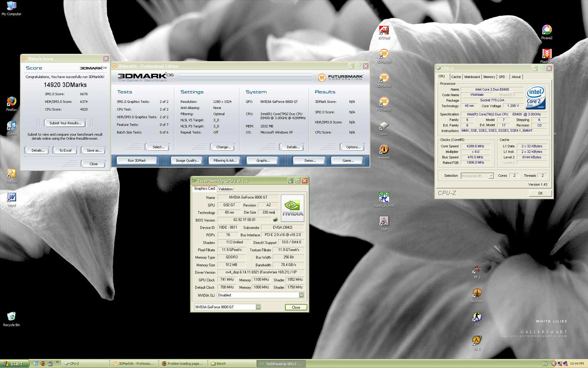The width and height of the screenshot is (588, 368).
Task: Click Change under Settings in 3DMark06
Action: click(223, 147)
